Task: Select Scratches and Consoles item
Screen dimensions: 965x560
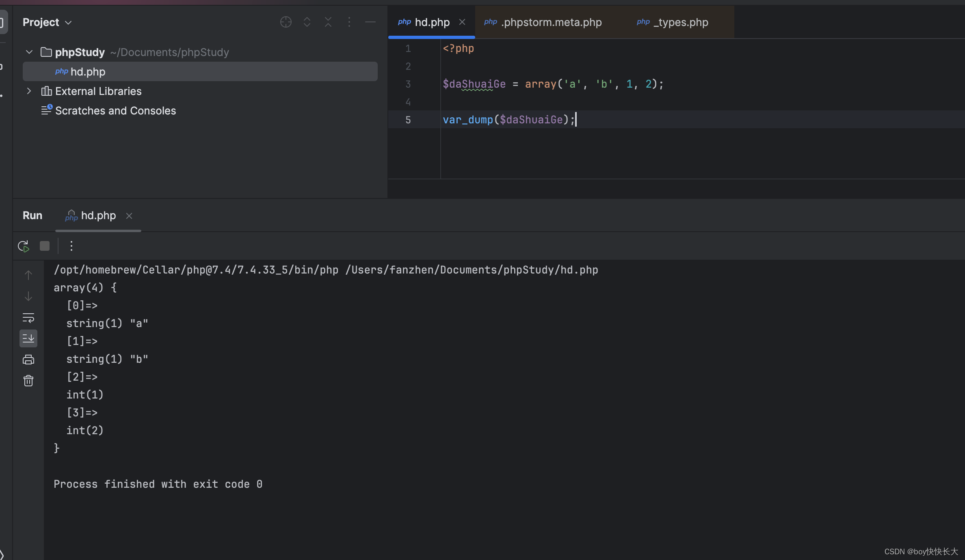Action: click(x=115, y=110)
